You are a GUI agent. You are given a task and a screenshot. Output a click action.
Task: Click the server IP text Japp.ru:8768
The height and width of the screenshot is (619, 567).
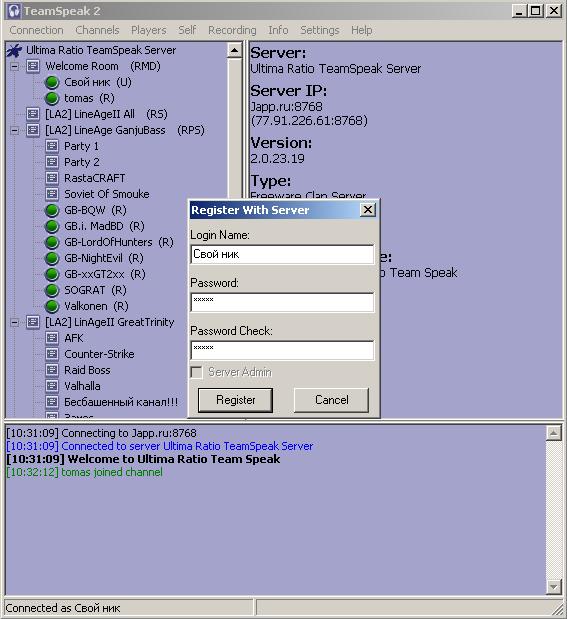pos(287,107)
